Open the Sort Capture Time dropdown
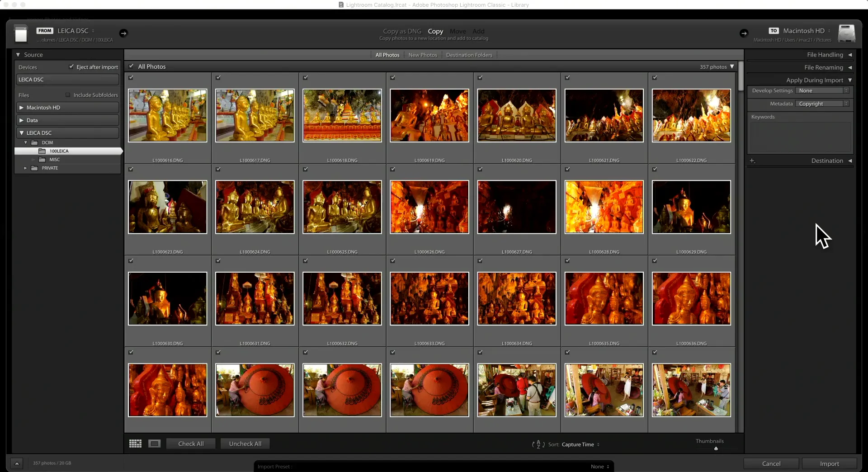This screenshot has height=472, width=868. (580, 444)
